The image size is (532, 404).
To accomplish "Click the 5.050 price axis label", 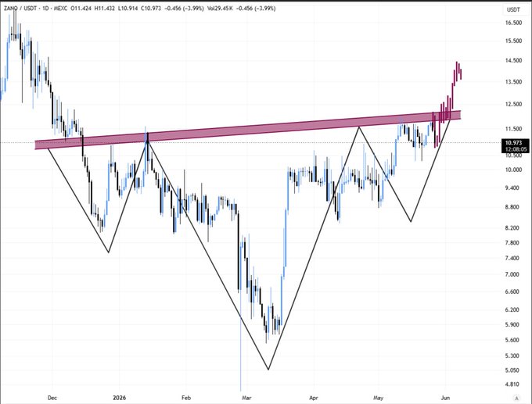I will (x=513, y=370).
